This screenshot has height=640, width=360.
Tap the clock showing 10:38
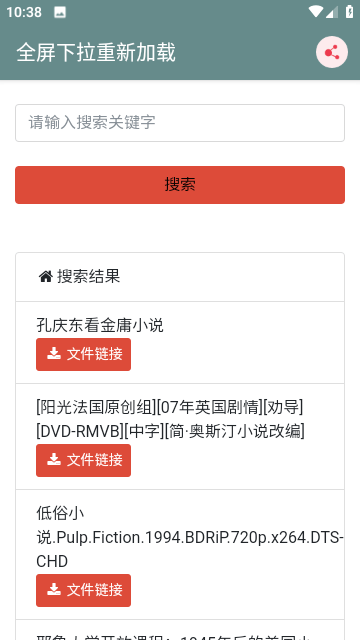tap(24, 12)
